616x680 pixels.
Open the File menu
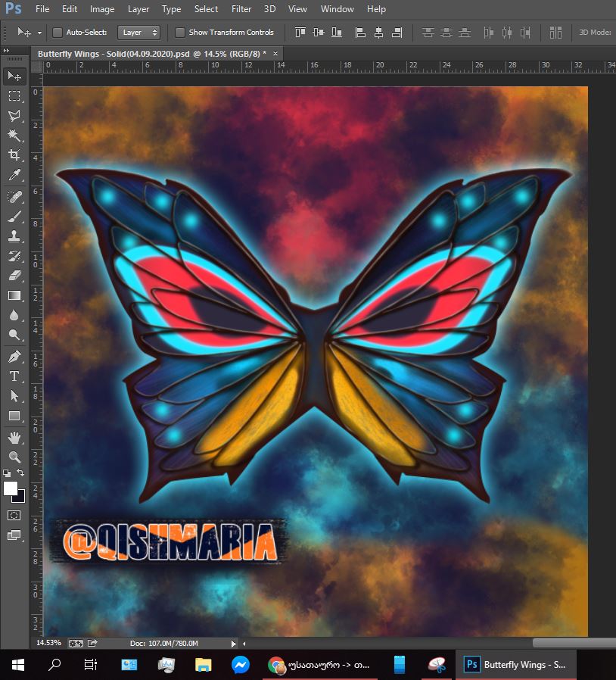42,9
